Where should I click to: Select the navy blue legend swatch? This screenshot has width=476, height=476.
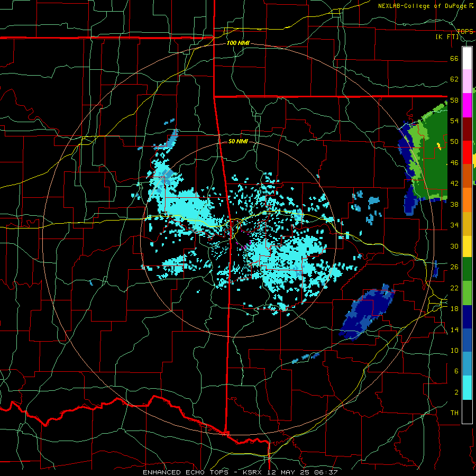coord(467,317)
